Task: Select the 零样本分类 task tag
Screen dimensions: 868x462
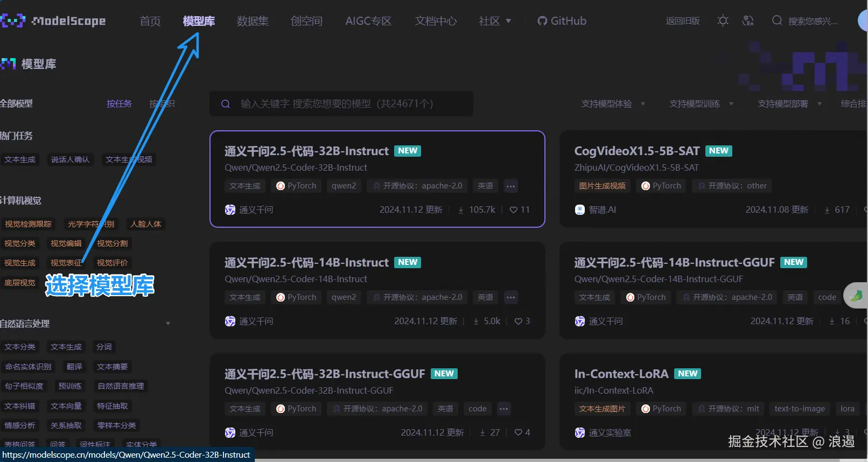Action: pos(117,425)
